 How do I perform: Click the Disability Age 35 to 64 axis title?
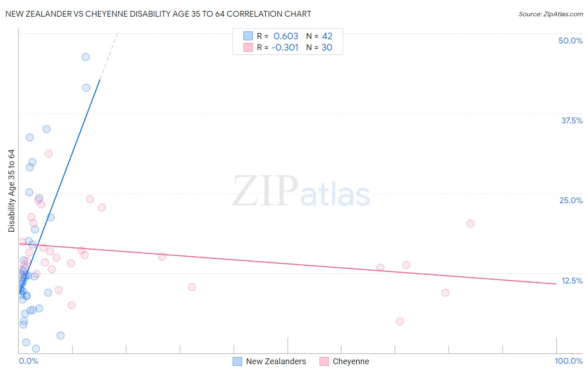pyautogui.click(x=11, y=191)
